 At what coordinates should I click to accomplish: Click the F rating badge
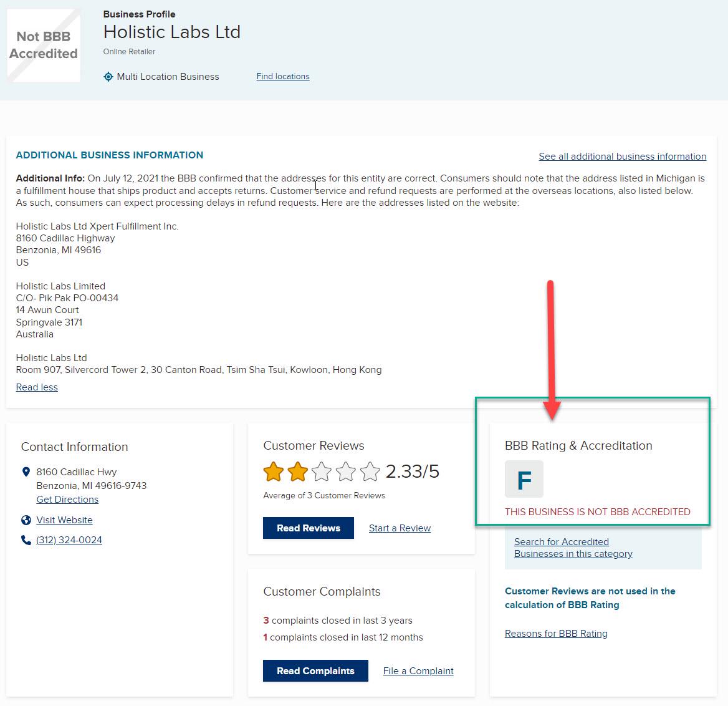click(524, 480)
